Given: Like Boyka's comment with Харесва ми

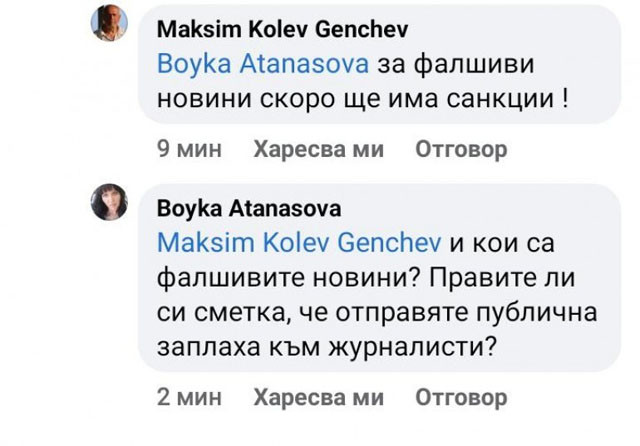Looking at the screenshot, I should 318,398.
